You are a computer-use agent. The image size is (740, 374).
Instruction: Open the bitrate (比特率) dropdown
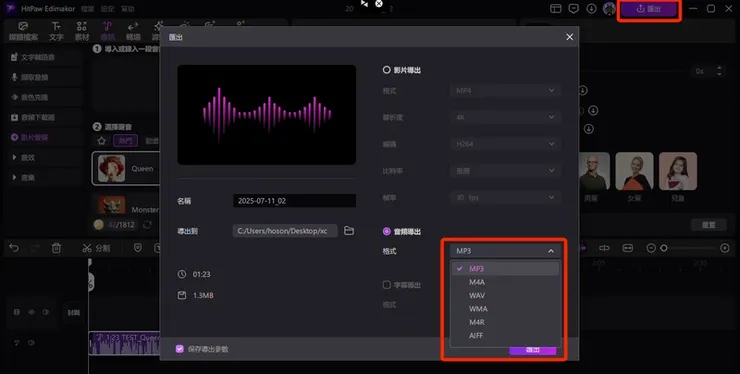click(505, 170)
